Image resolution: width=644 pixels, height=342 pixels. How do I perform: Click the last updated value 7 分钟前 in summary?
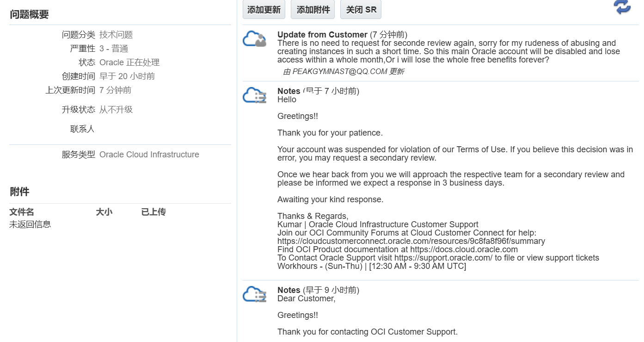click(115, 90)
